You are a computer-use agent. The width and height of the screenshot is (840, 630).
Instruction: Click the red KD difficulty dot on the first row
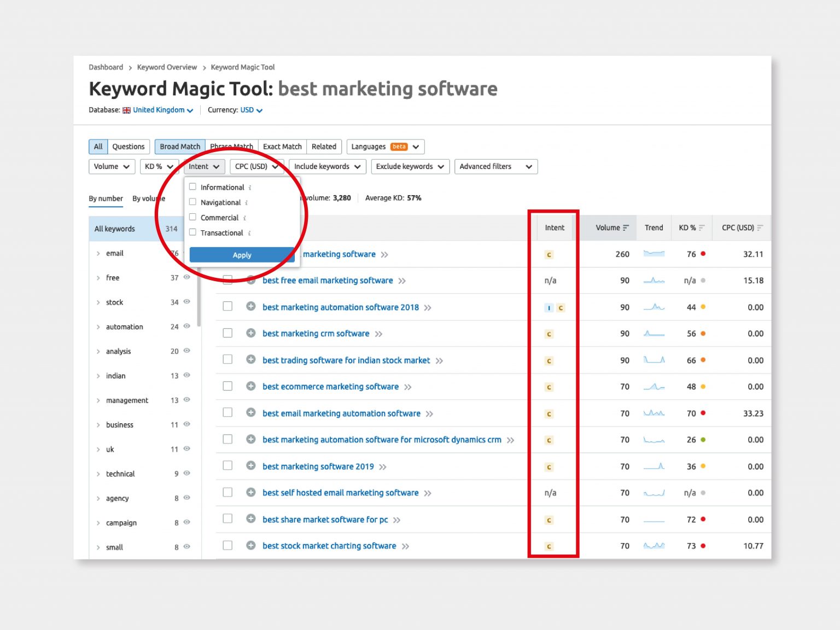click(x=703, y=254)
